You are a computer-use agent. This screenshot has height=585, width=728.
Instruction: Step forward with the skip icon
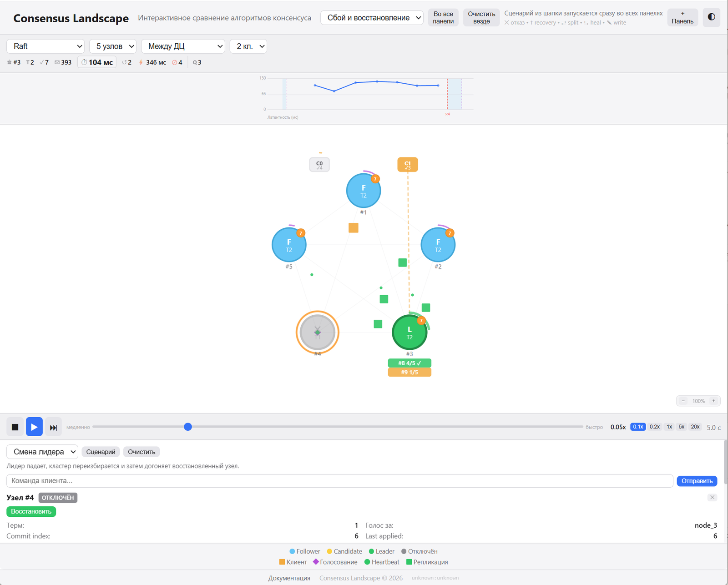point(53,427)
